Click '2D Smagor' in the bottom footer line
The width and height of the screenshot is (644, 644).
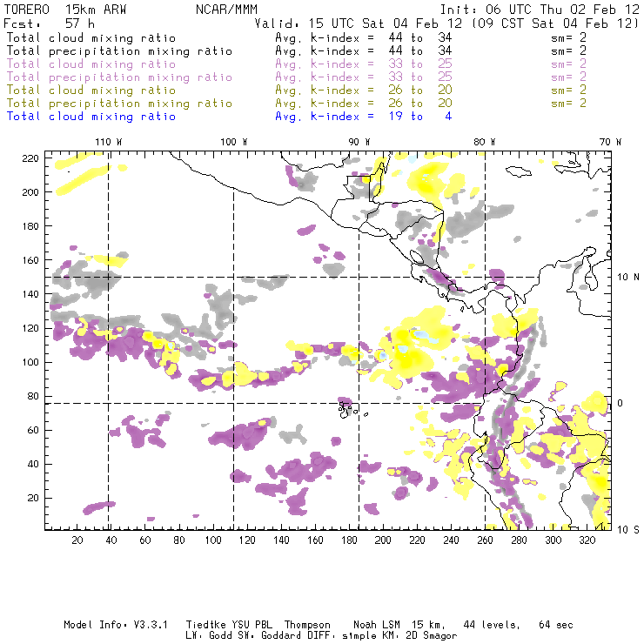point(432,636)
